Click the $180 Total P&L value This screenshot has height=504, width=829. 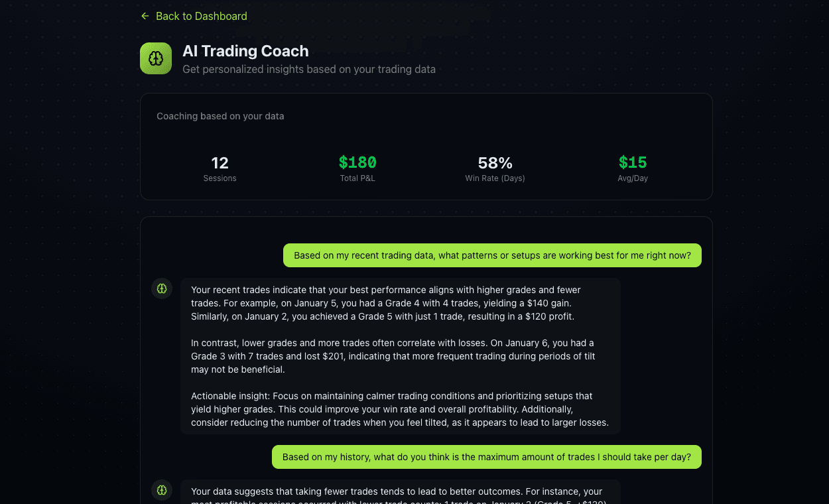[357, 162]
